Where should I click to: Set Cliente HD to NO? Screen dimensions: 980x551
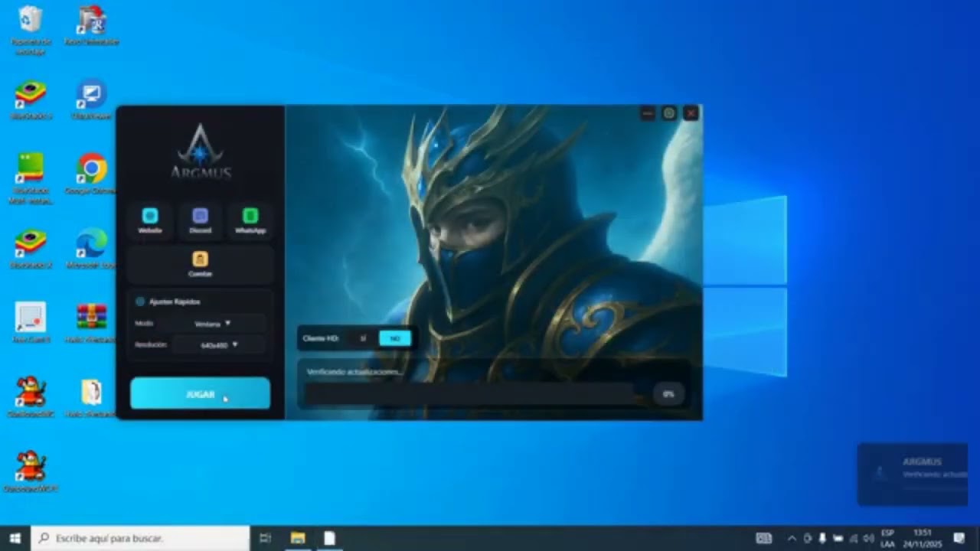(x=395, y=338)
